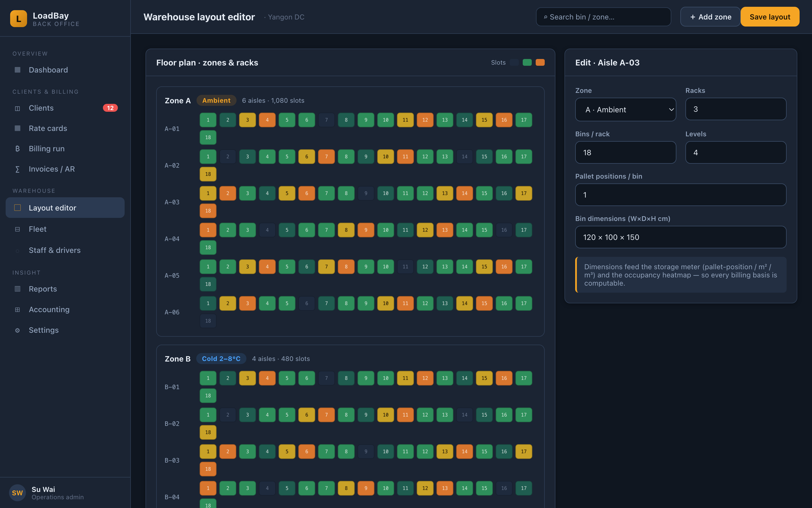
Task: Click the LoadBay logo icon
Action: point(18,18)
